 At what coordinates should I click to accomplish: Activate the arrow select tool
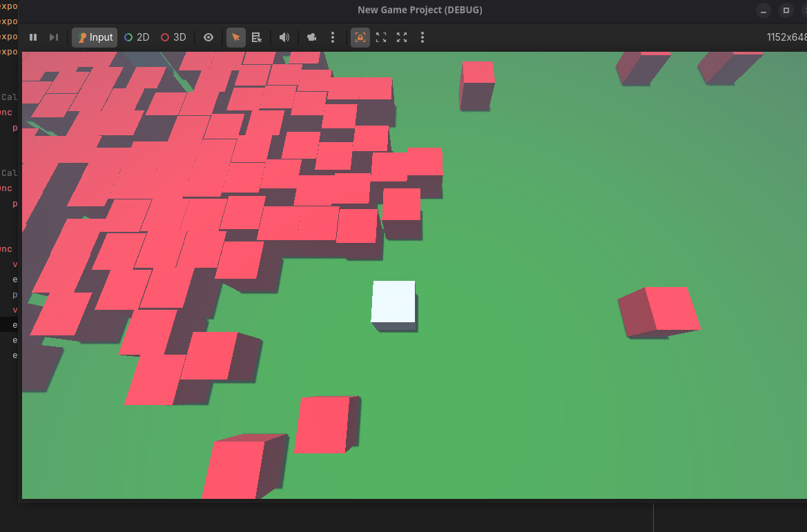click(x=236, y=37)
